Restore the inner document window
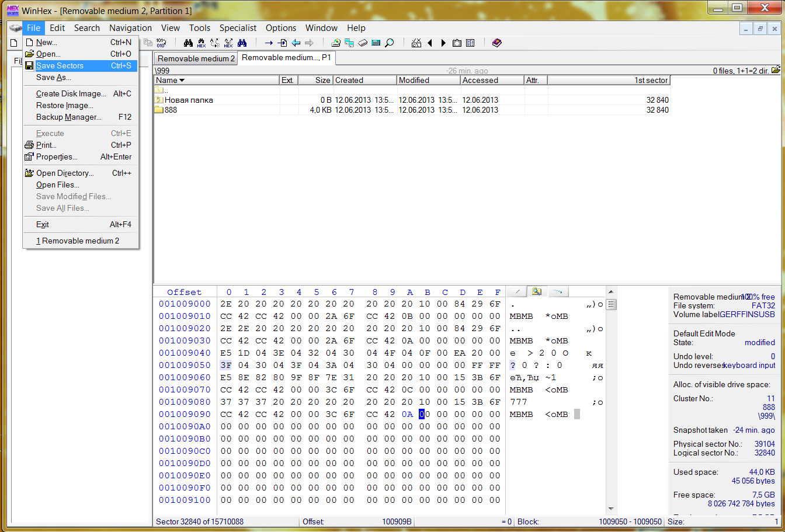Screen dimensions: 785x532 (760, 28)
